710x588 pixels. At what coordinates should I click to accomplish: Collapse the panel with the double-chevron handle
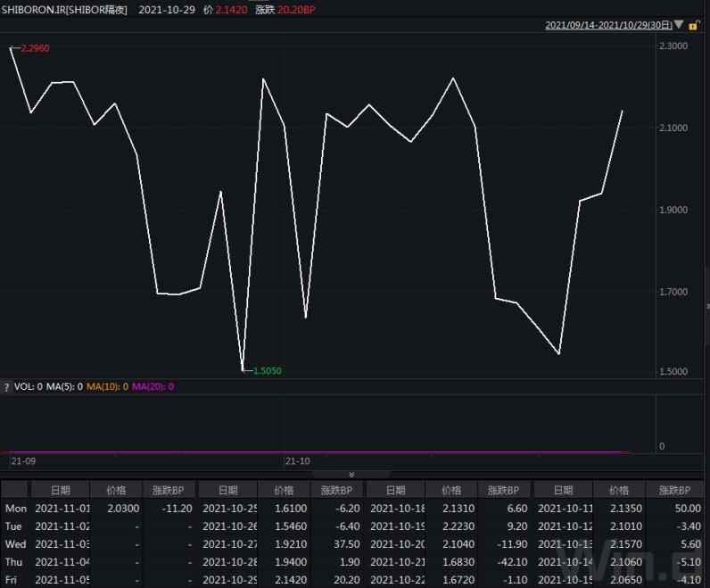351,474
